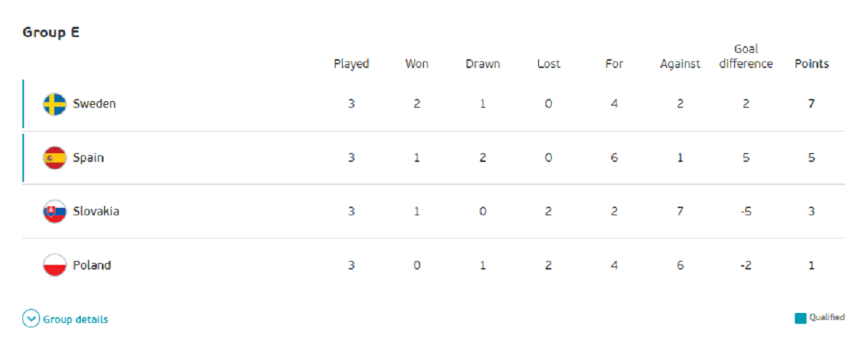
Task: Click the Drawn column header
Action: 482,64
